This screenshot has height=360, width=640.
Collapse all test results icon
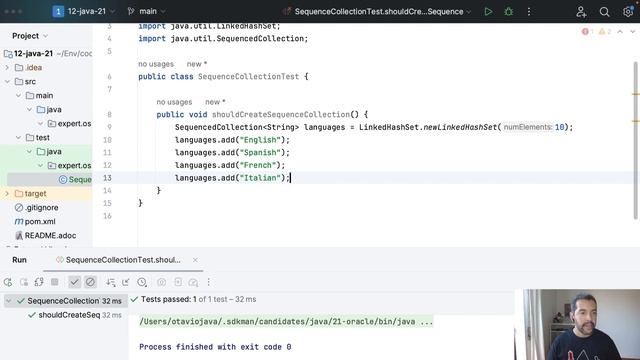(x=126, y=282)
